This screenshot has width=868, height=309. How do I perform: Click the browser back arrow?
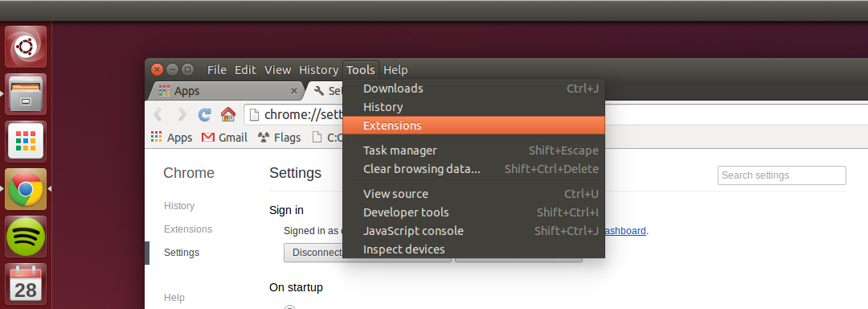tap(158, 114)
